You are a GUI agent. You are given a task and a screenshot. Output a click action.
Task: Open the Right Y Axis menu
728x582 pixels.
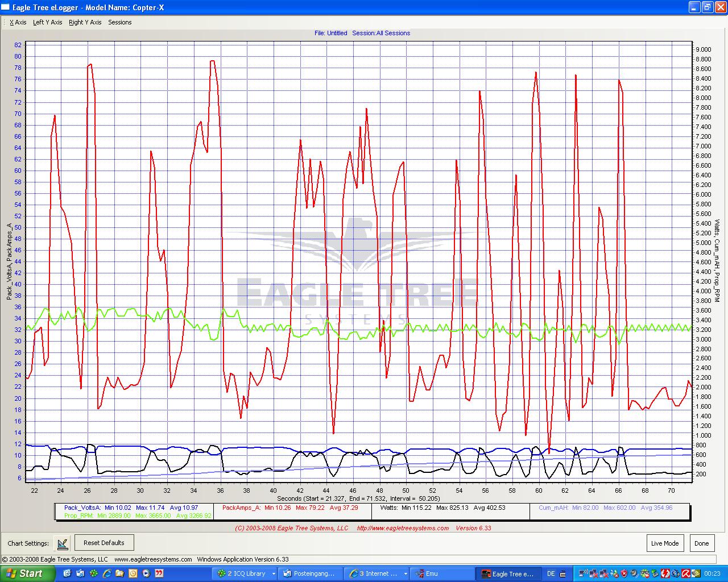click(85, 22)
